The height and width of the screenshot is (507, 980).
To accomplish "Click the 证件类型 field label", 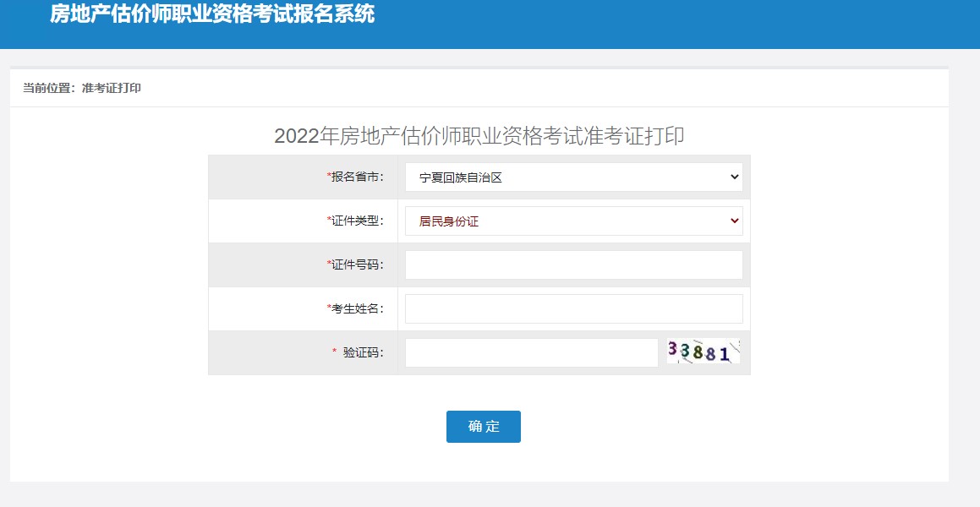I will tap(358, 221).
